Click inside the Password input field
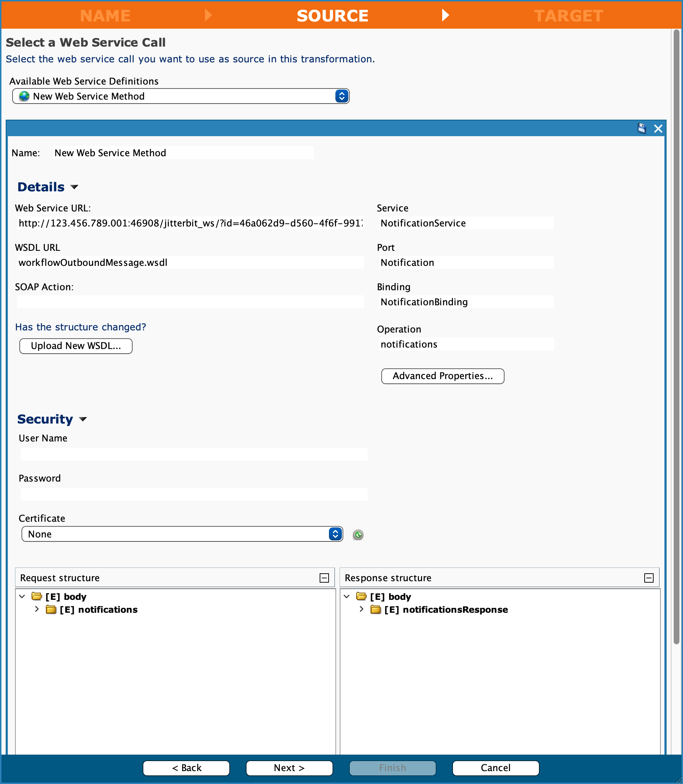 pos(194,494)
